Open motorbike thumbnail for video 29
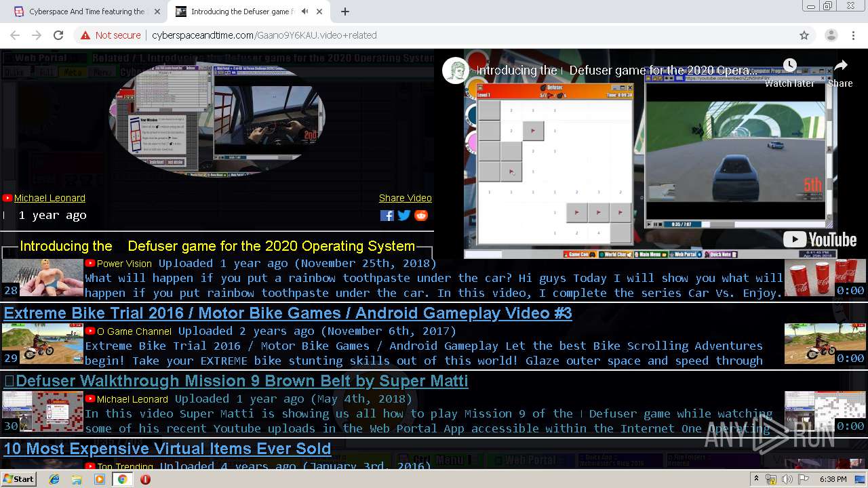868x488 pixels. (x=43, y=344)
